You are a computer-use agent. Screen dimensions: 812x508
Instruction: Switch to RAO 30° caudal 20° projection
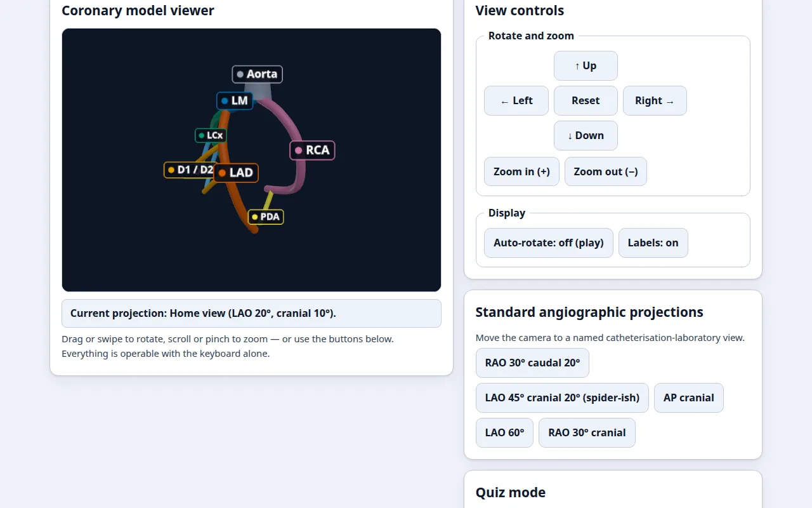[532, 363]
